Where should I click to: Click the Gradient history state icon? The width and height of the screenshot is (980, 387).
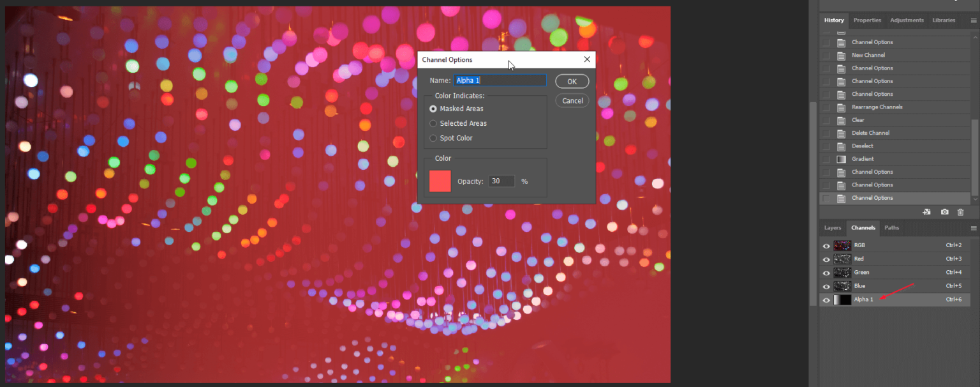click(x=841, y=159)
